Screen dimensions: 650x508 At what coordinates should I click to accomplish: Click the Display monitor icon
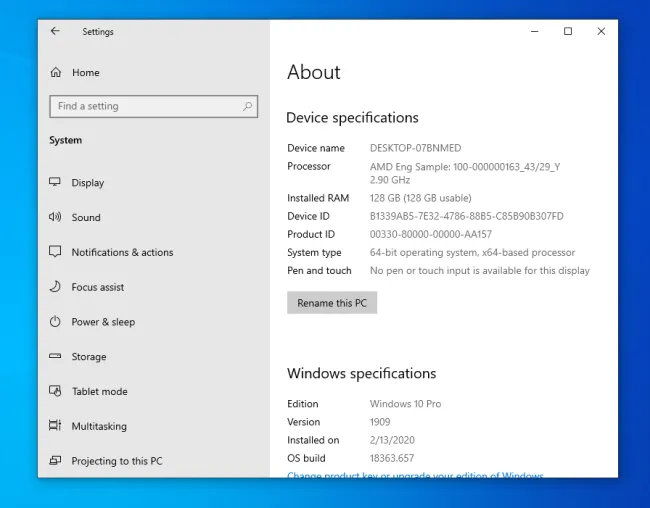pyautogui.click(x=56, y=183)
